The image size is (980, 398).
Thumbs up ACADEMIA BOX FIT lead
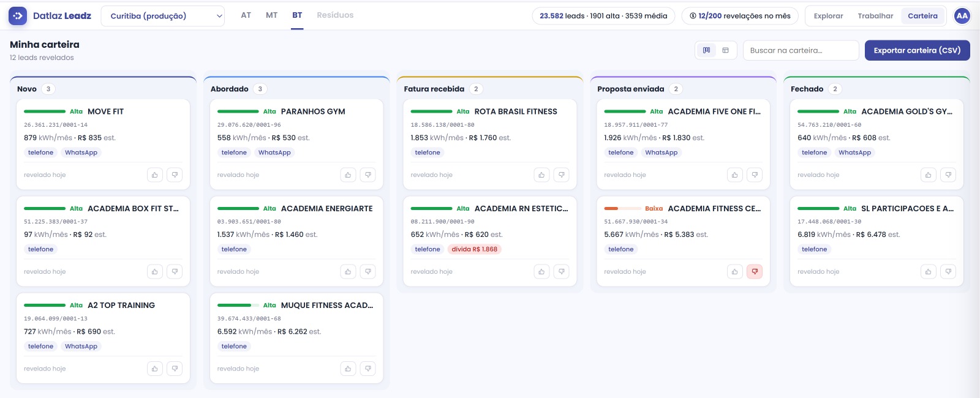pos(155,272)
